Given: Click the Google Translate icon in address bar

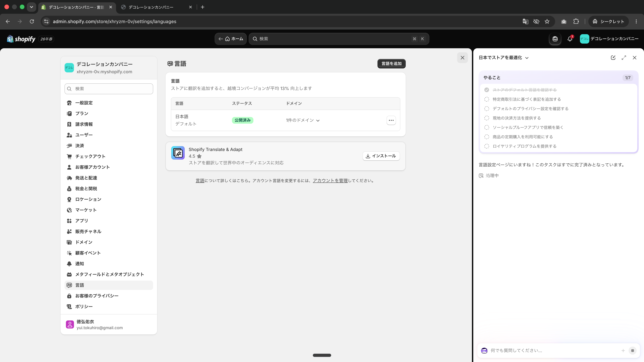Looking at the screenshot, I should point(525,21).
